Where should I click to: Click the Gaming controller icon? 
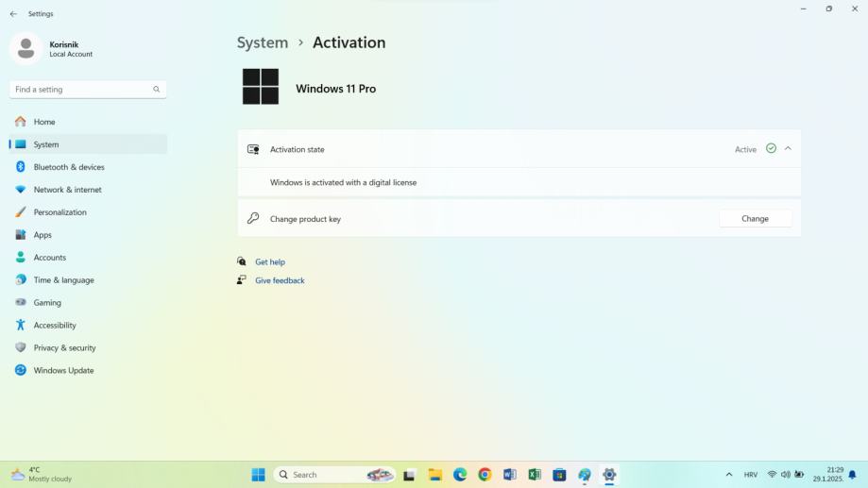click(21, 303)
